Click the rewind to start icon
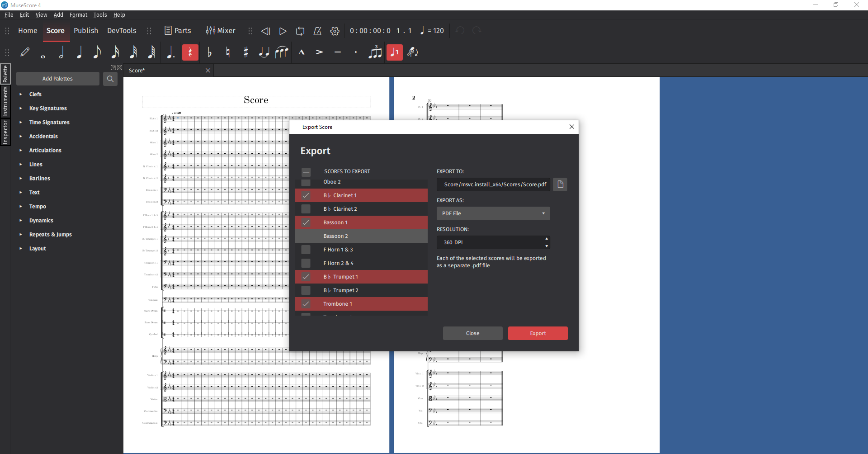This screenshot has width=868, height=454. pyautogui.click(x=265, y=31)
